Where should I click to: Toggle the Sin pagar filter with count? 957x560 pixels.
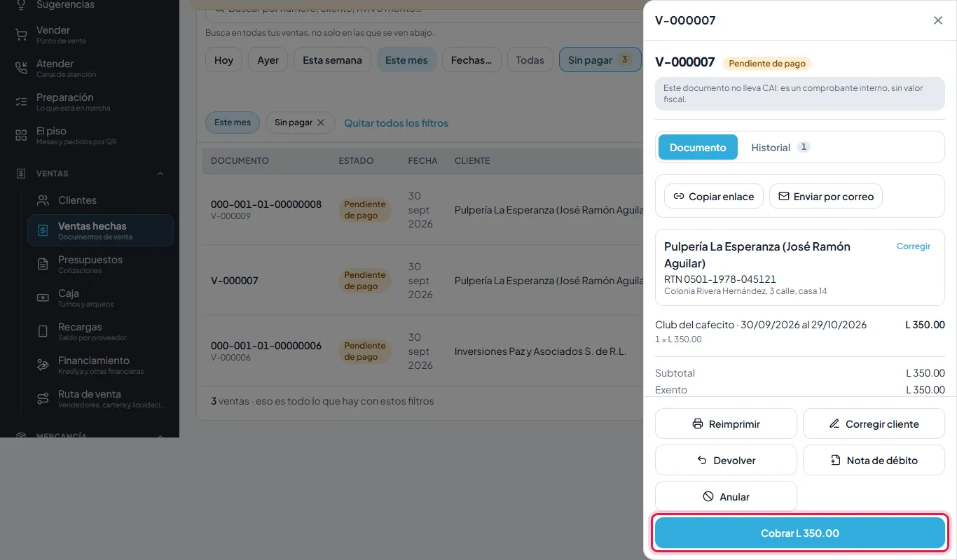click(x=600, y=60)
